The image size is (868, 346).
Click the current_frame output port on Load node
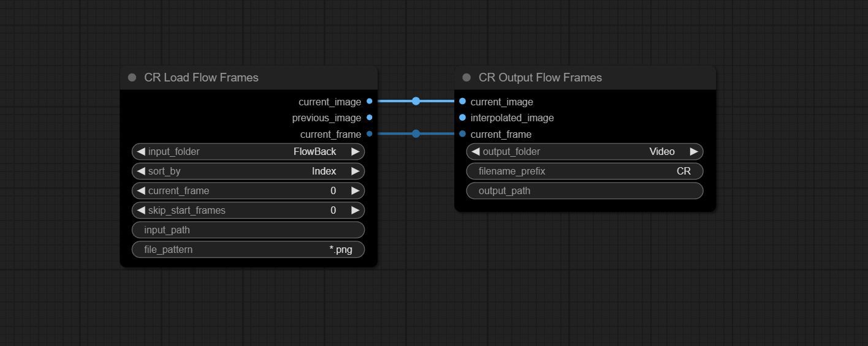(x=369, y=134)
